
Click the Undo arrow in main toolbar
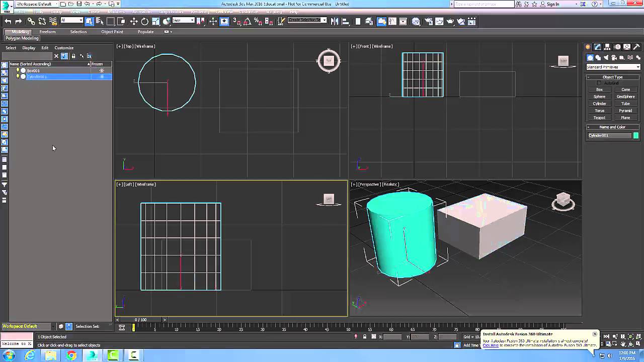point(8,21)
